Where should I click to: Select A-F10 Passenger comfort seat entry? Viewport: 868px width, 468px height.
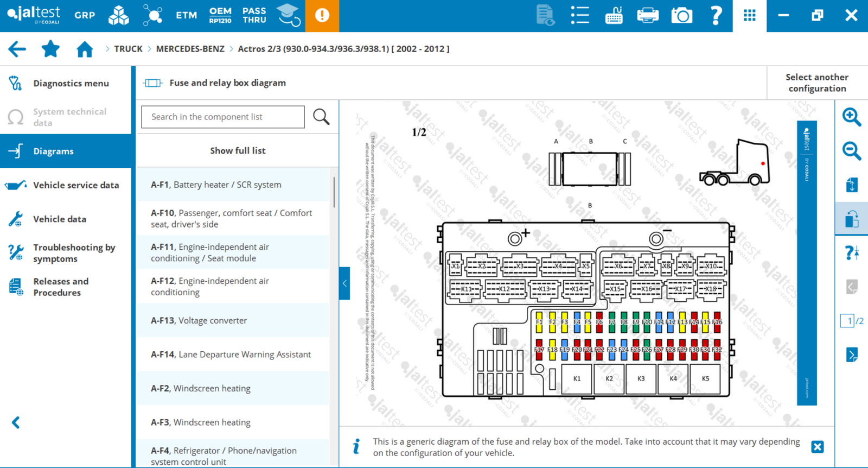coord(233,218)
